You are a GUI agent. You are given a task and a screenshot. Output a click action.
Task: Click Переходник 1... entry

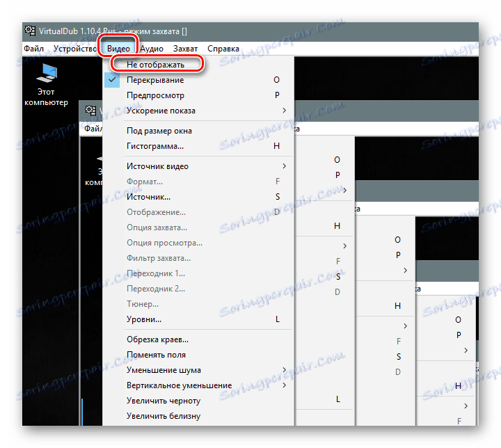click(198, 273)
